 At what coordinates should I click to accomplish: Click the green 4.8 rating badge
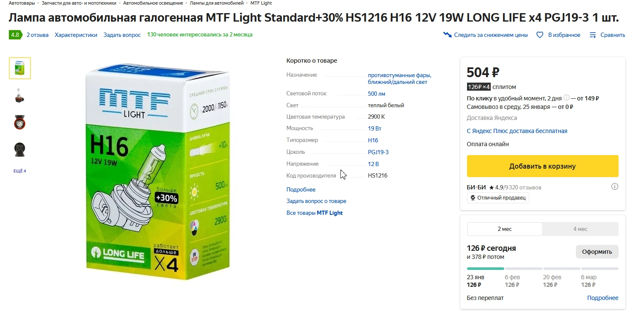pos(15,35)
